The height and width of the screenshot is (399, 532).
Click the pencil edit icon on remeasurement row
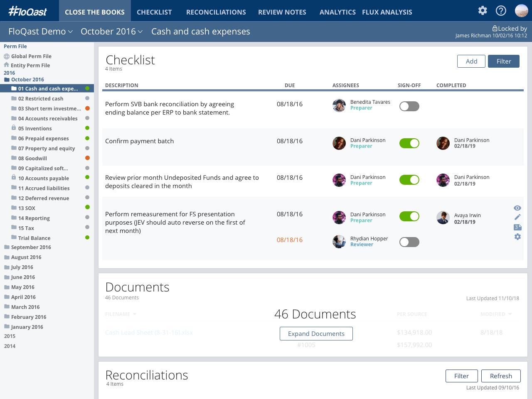click(x=517, y=217)
